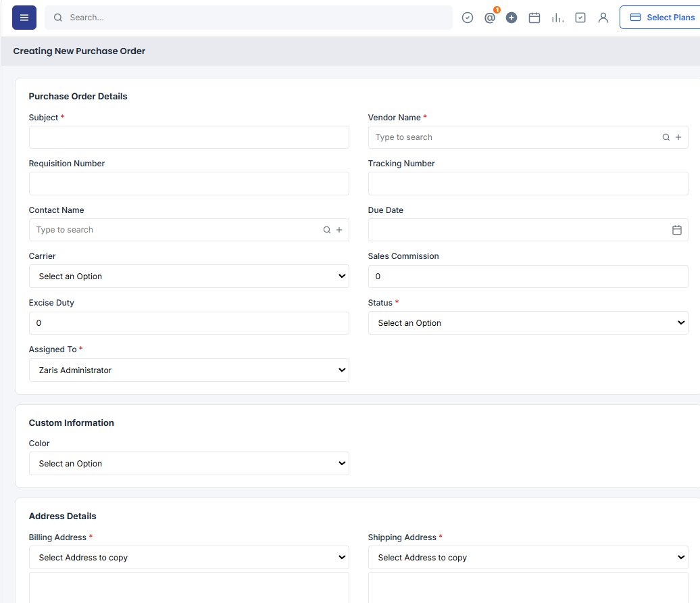Open the Color dropdown

pos(189,464)
